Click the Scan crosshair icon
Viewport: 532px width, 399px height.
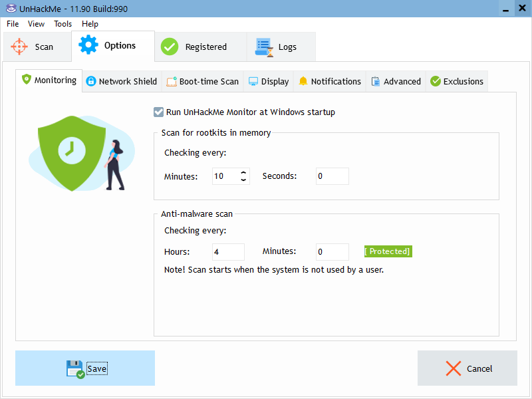tap(19, 47)
